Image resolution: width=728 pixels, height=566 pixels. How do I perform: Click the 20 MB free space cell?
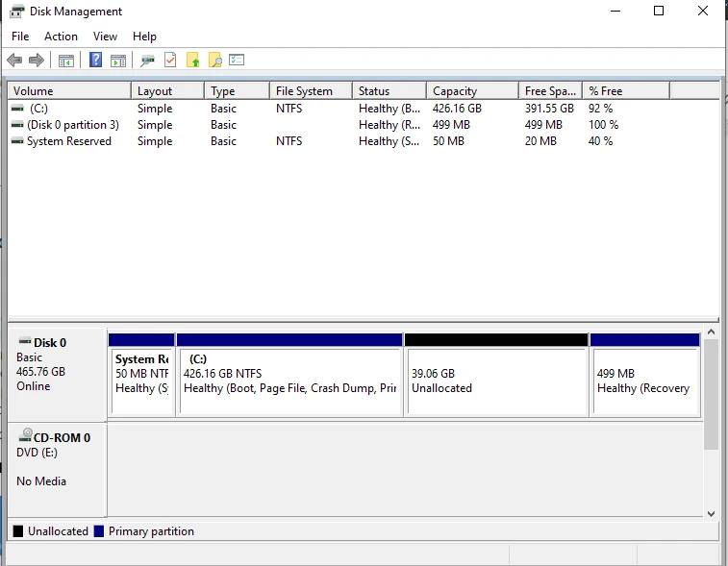(540, 140)
